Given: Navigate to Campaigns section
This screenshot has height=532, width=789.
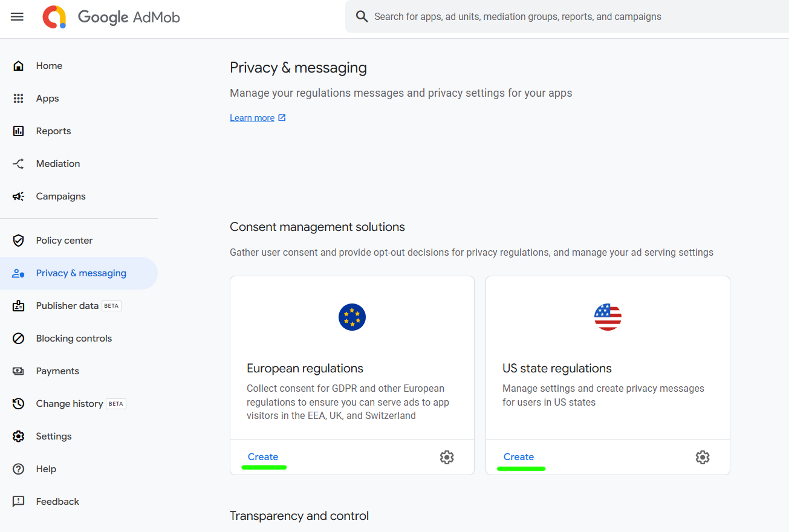Looking at the screenshot, I should tap(60, 196).
